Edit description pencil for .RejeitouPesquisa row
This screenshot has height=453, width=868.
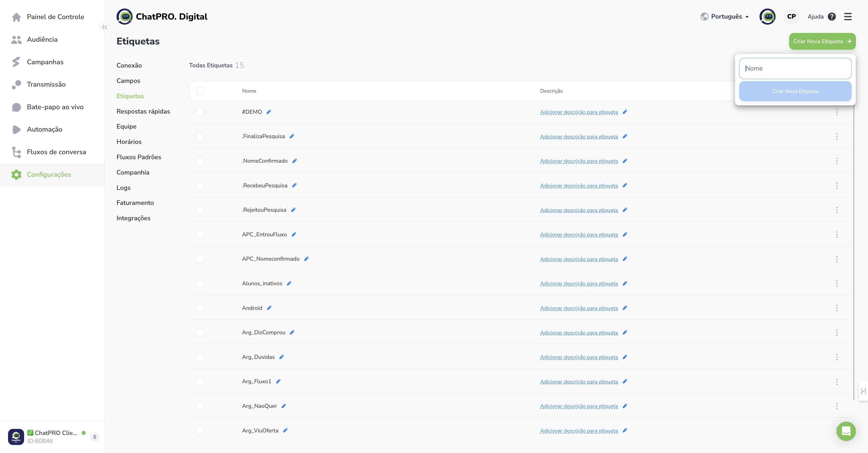tap(625, 210)
